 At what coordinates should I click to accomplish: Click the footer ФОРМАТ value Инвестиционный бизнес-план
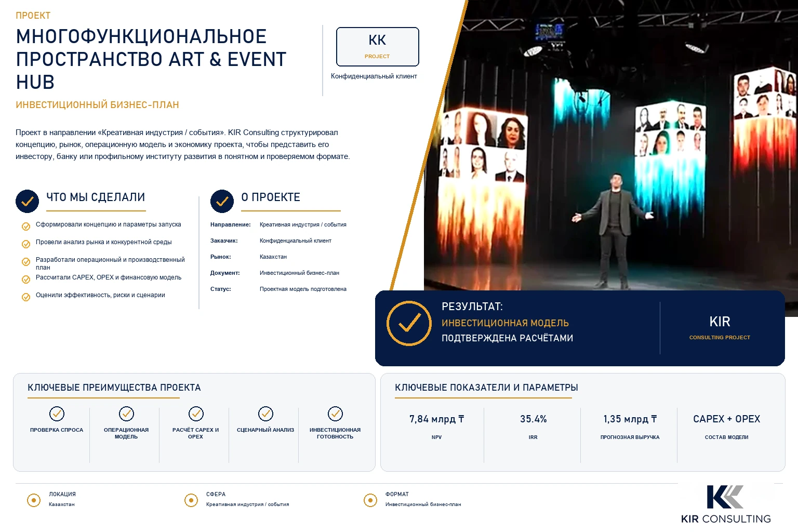[423, 504]
